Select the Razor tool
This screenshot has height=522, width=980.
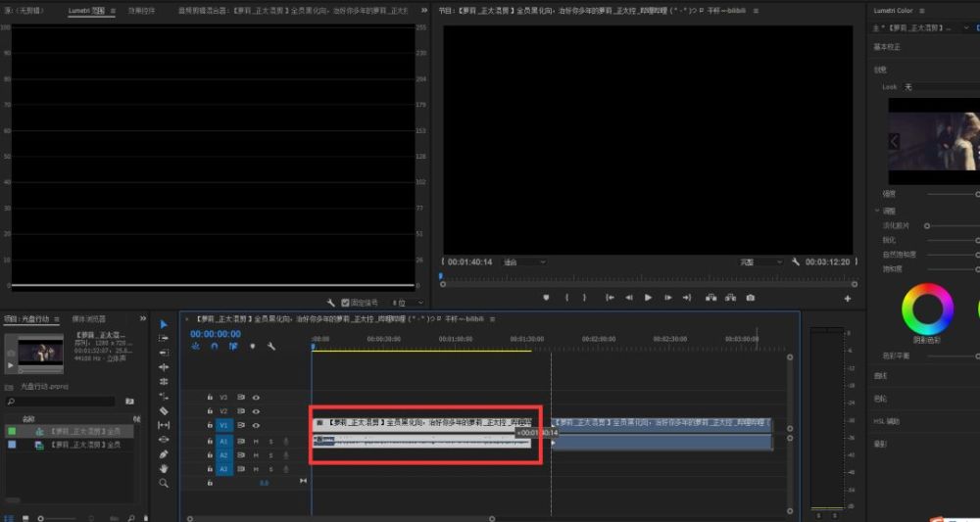[164, 410]
